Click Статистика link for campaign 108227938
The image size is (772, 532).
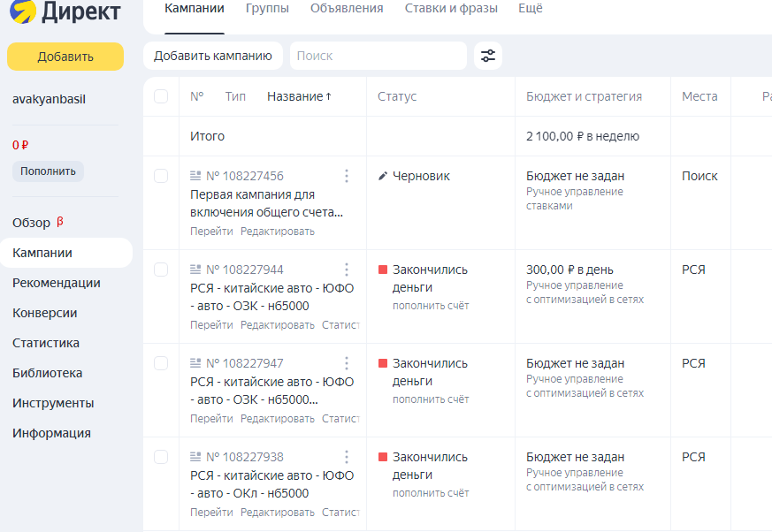340,513
